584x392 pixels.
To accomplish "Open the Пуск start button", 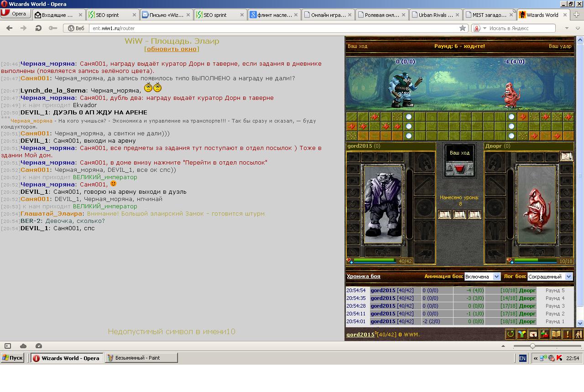I will point(12,358).
